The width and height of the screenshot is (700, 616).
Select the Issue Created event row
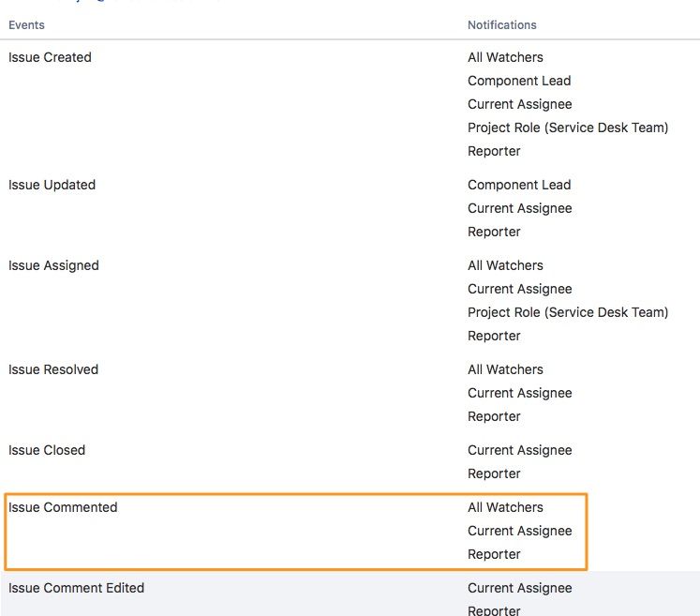[x=51, y=57]
